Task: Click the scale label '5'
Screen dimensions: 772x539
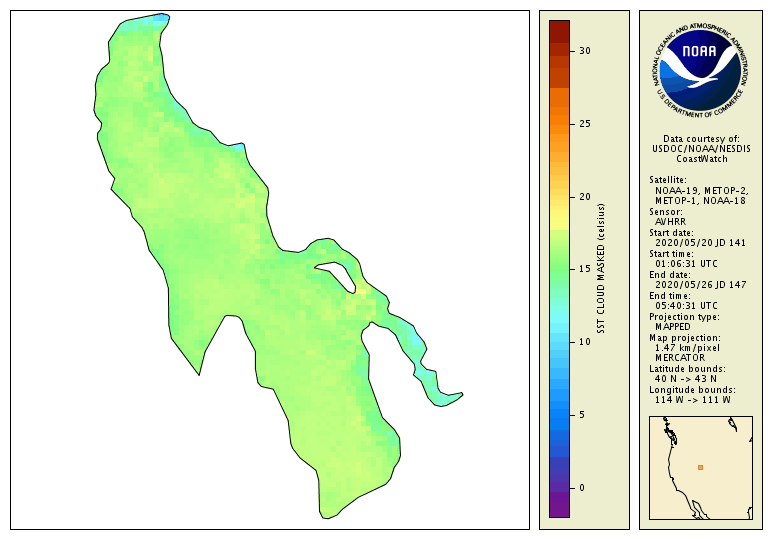Action: tap(582, 415)
